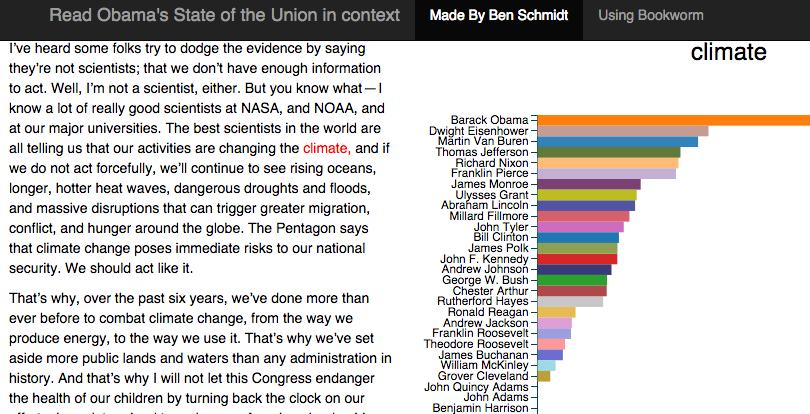Click the red highlighted word climate
The height and width of the screenshot is (414, 810).
click(327, 149)
